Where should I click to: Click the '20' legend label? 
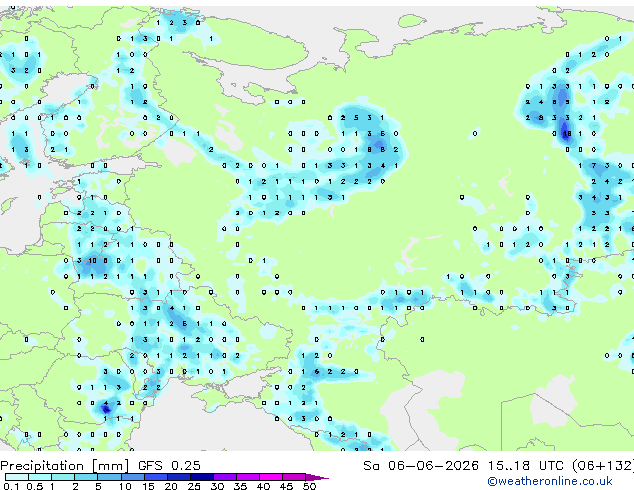click(171, 486)
